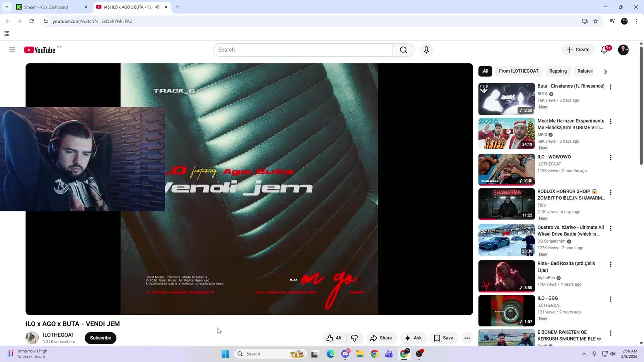Click the page vertical scrollbar
The width and height of the screenshot is (644, 362).
pos(641,106)
